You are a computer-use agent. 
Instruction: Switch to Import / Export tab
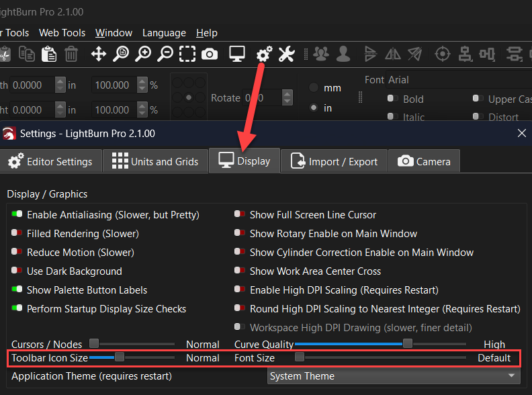tap(334, 161)
